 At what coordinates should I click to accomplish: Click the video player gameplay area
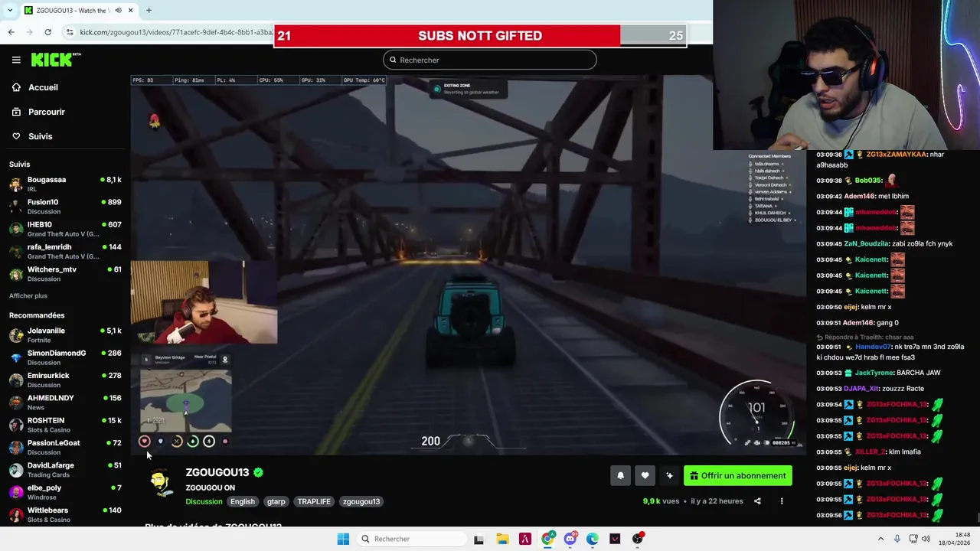pyautogui.click(x=469, y=264)
